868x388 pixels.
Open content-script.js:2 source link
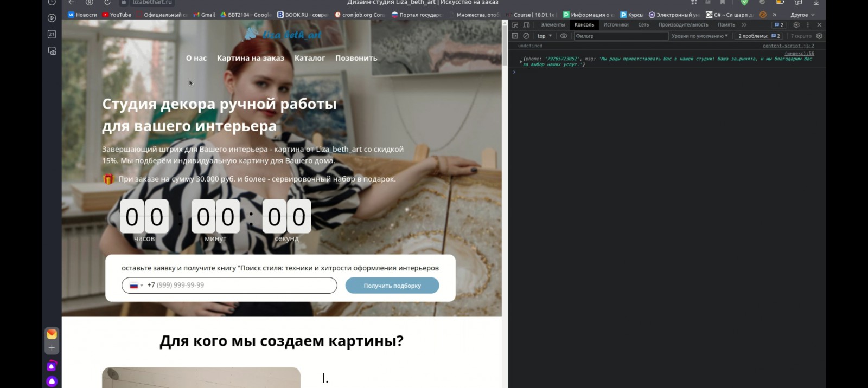(788, 46)
